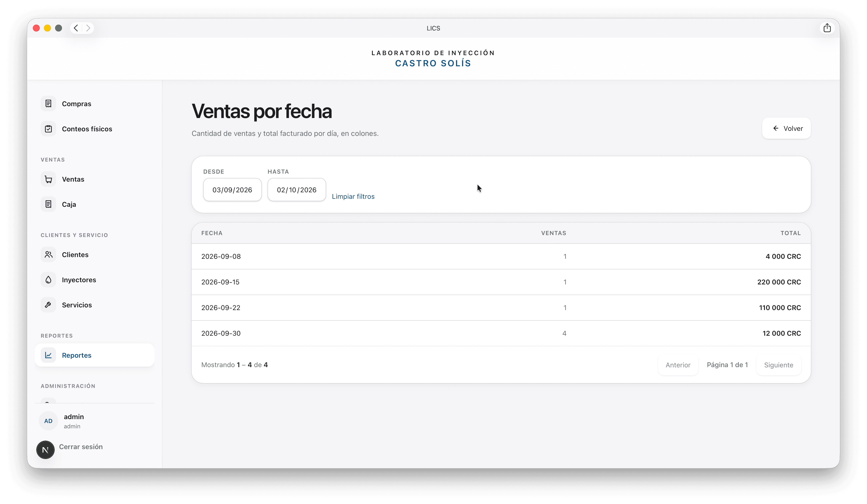Image resolution: width=867 pixels, height=504 pixels.
Task: Click the Inyectores droplet icon
Action: point(48,280)
